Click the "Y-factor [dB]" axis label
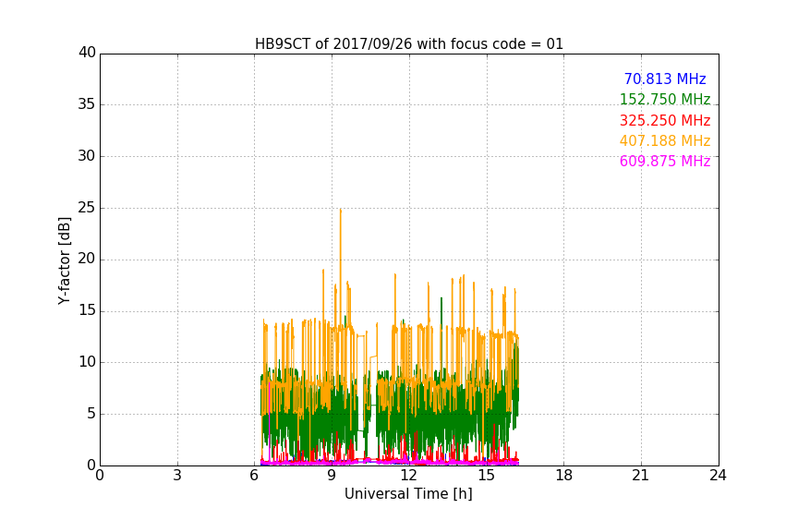The height and width of the screenshot is (532, 798). [64, 260]
